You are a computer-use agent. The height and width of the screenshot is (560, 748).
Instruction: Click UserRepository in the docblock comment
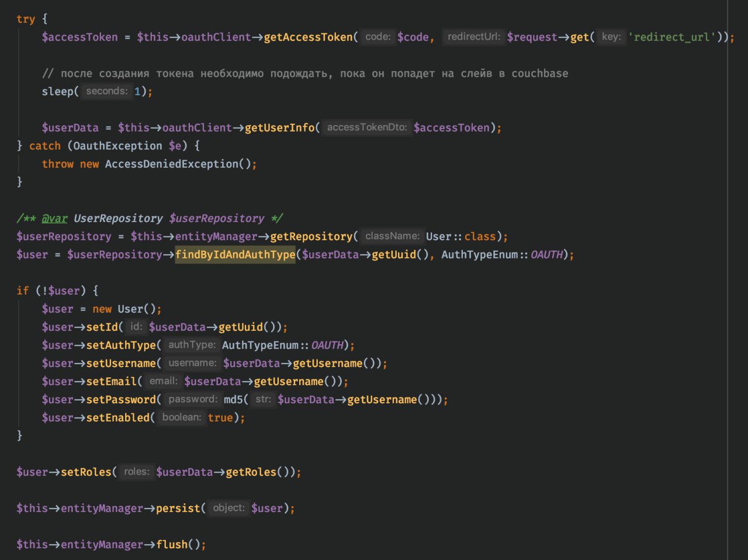(118, 218)
